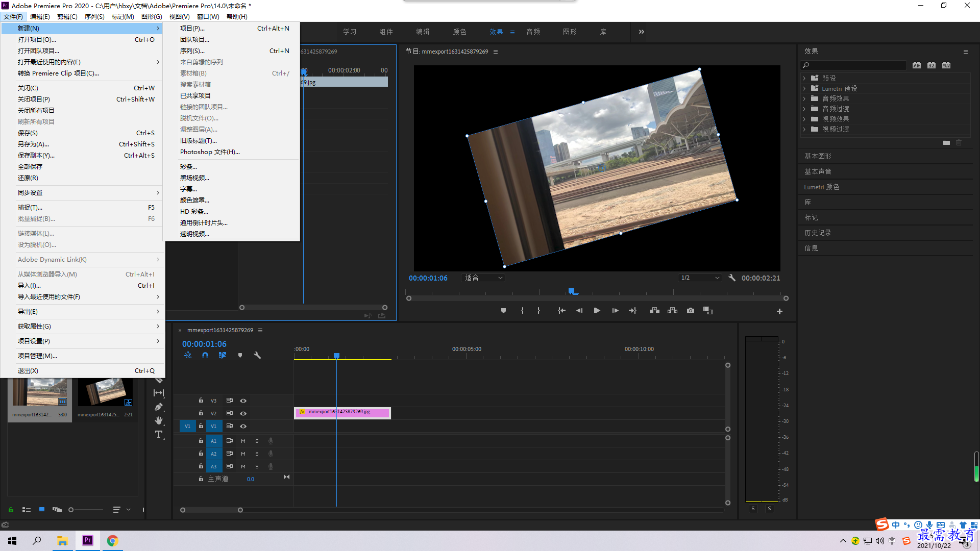The image size is (980, 551).
Task: Select the pink mmexport clip on V2
Action: 342,412
